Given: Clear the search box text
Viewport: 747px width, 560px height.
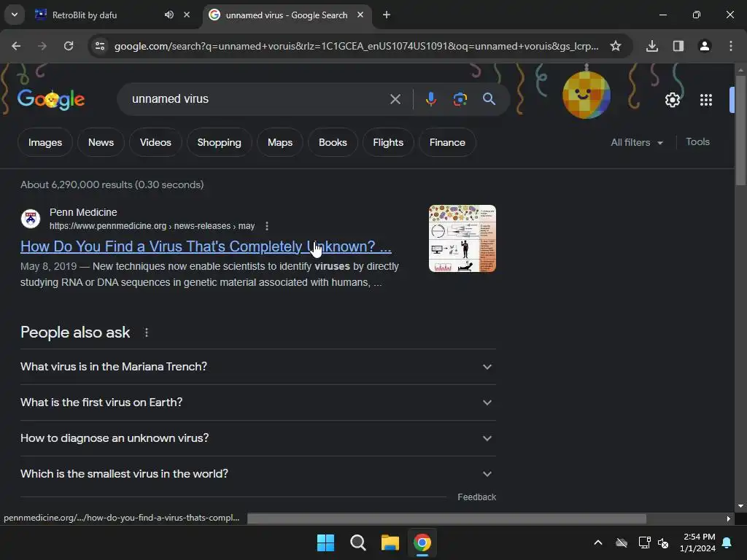Looking at the screenshot, I should (395, 99).
